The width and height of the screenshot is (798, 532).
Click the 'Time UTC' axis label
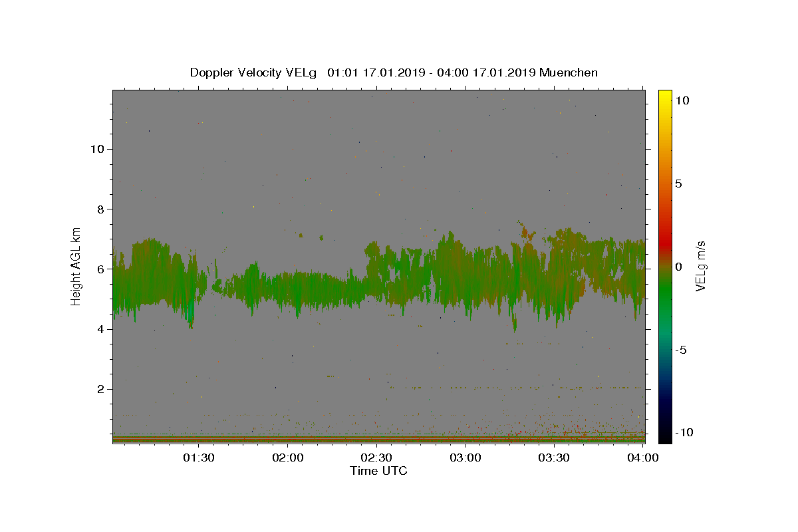378,471
